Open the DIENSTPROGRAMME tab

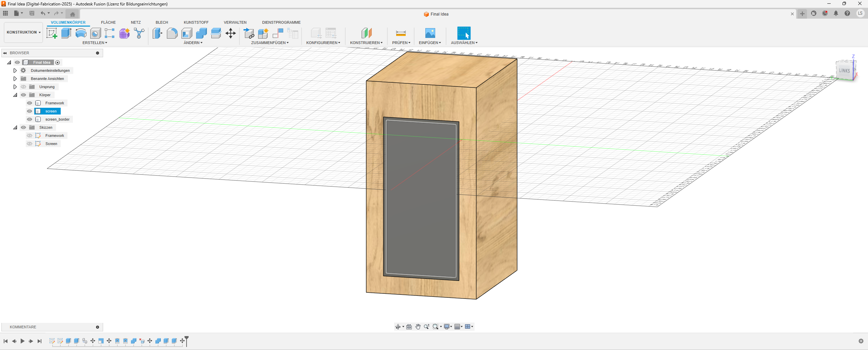point(281,22)
